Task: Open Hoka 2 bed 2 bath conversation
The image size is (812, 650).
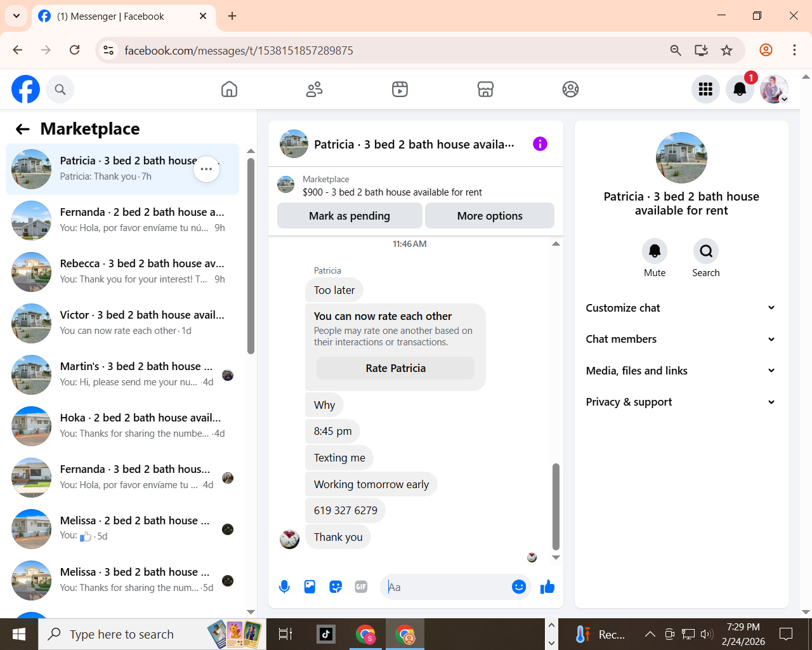Action: pyautogui.click(x=122, y=426)
